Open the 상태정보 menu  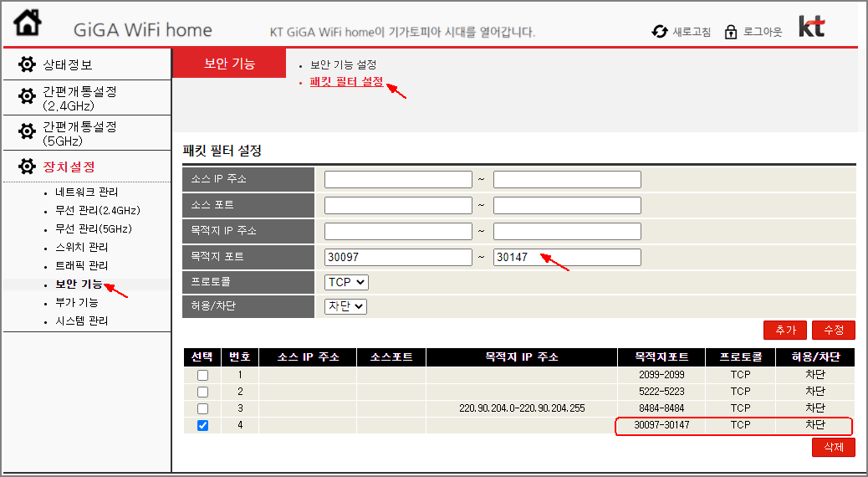click(68, 64)
